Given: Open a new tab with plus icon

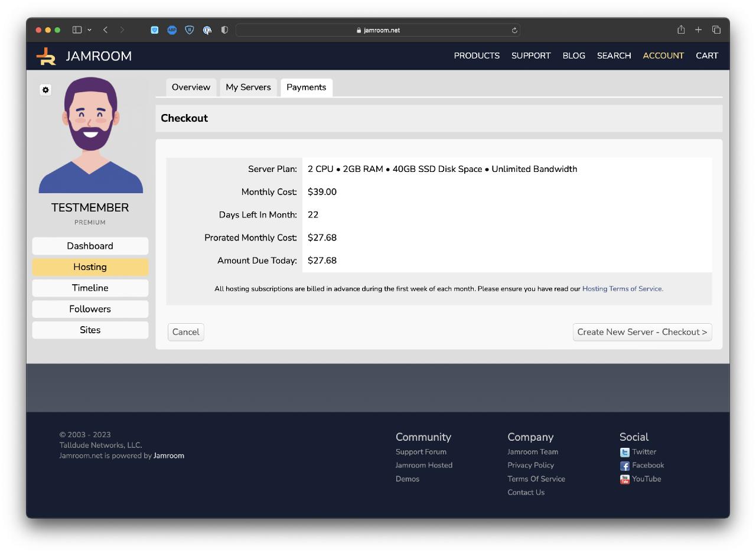Looking at the screenshot, I should pyautogui.click(x=698, y=30).
